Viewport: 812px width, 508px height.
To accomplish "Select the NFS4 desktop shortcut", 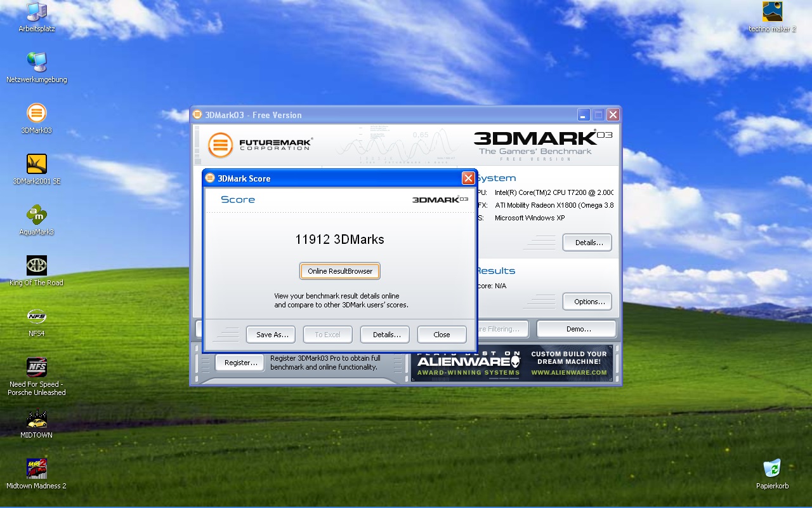I will click(x=37, y=322).
